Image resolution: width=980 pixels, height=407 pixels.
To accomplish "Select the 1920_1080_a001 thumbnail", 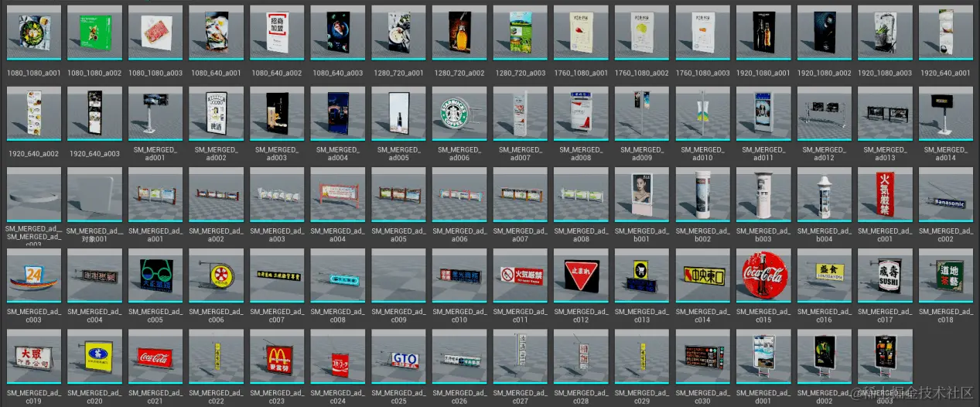I will [763, 32].
